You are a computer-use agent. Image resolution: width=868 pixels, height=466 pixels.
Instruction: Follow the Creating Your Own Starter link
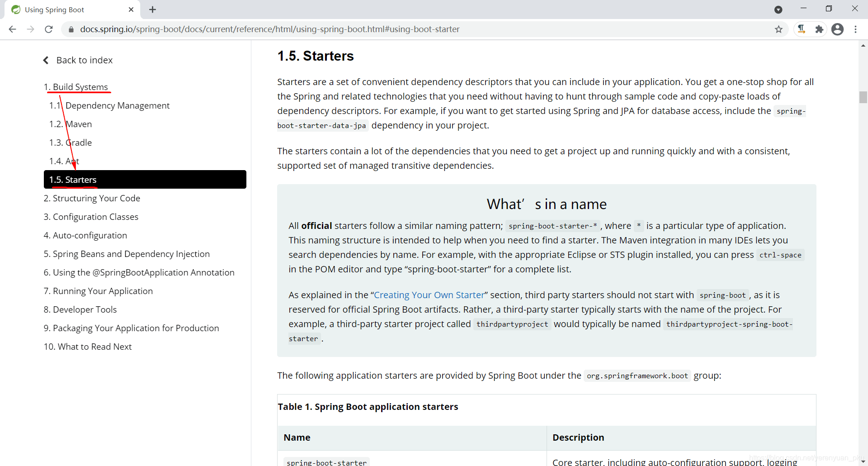pyautogui.click(x=429, y=295)
